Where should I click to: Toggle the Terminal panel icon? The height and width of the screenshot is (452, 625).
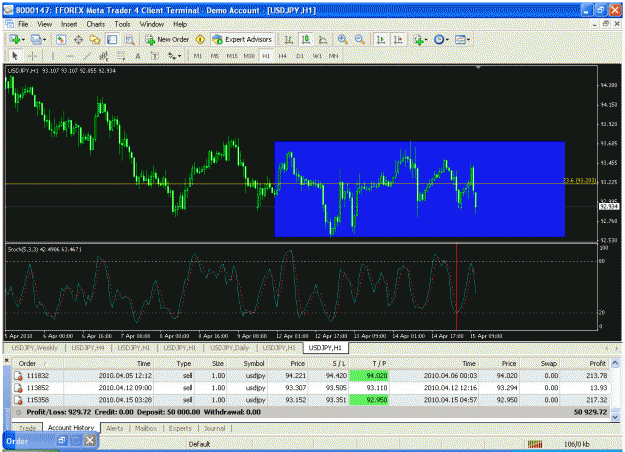(x=112, y=39)
